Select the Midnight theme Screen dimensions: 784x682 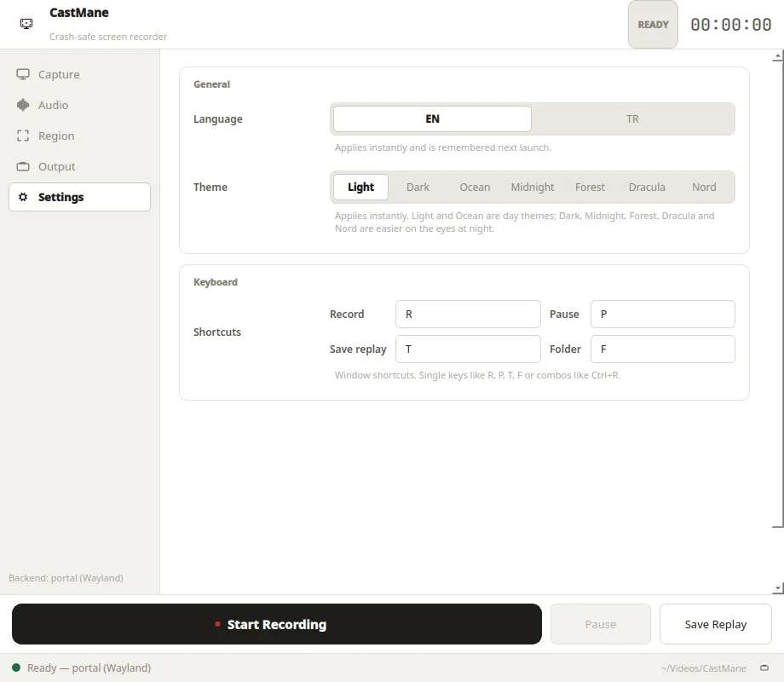[532, 188]
